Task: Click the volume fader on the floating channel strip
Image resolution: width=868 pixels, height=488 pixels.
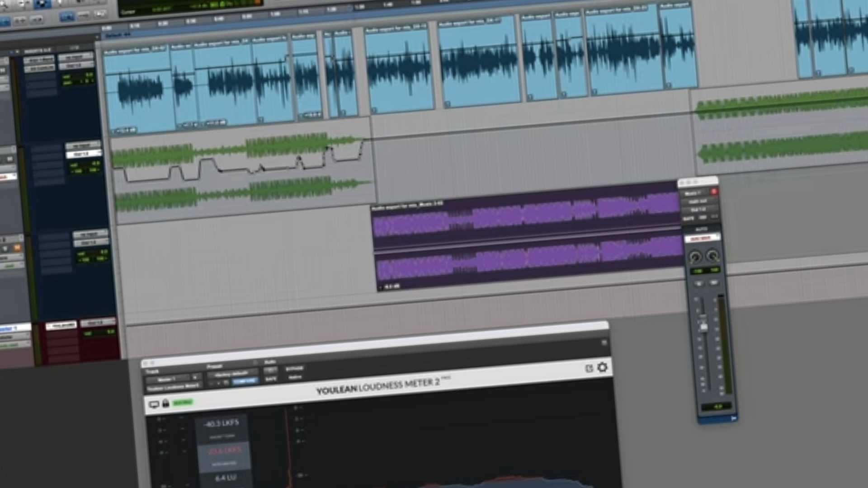Action: 703,327
